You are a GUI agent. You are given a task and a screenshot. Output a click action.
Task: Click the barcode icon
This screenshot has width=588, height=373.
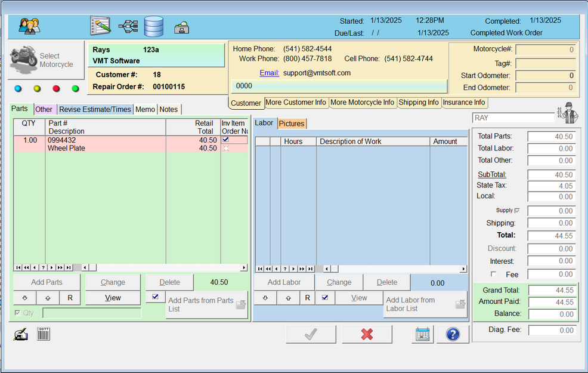tap(44, 334)
